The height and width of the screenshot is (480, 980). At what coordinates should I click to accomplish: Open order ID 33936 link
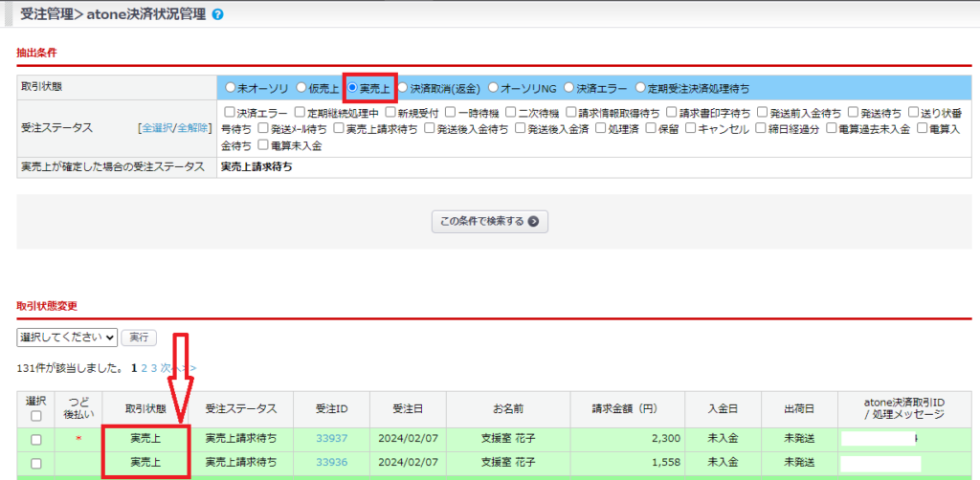[331, 463]
